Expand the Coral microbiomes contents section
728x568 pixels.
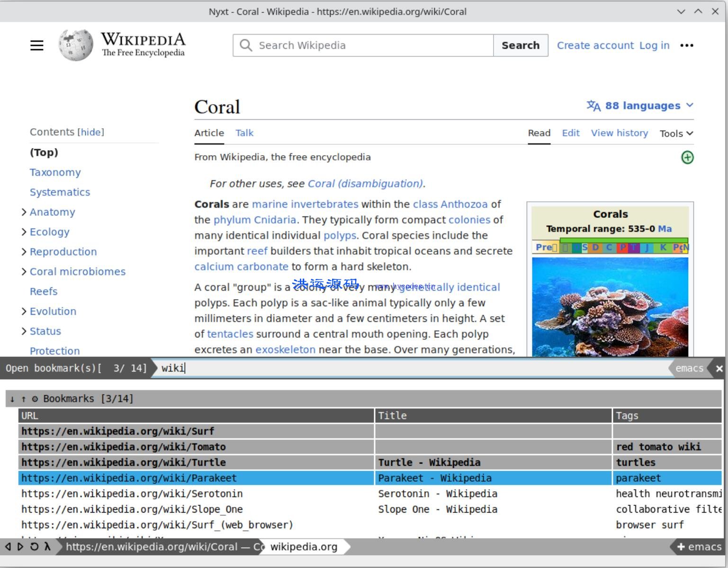[x=24, y=272]
